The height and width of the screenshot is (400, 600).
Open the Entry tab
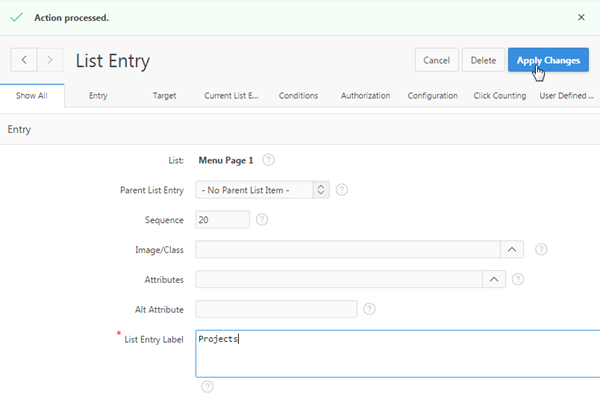click(x=98, y=95)
